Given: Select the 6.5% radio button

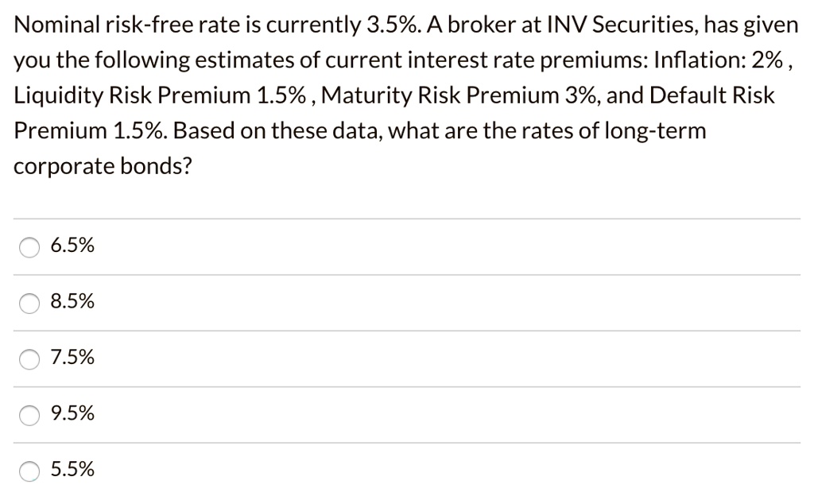Looking at the screenshot, I should point(29,247).
